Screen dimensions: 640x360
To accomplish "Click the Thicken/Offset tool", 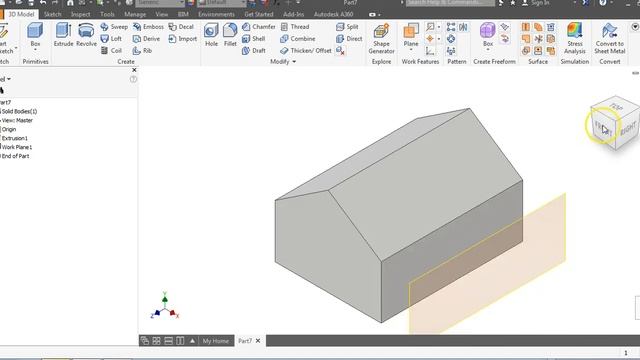I will 306,51.
